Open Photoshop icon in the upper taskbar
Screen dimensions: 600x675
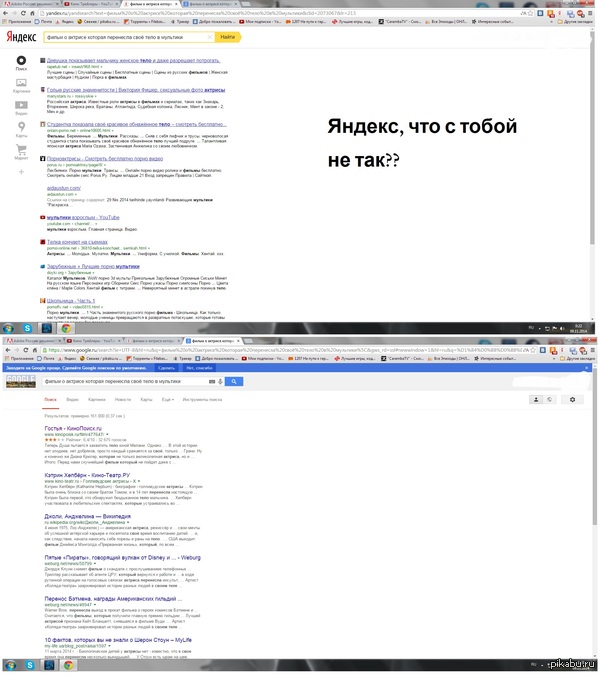pyautogui.click(x=46, y=329)
